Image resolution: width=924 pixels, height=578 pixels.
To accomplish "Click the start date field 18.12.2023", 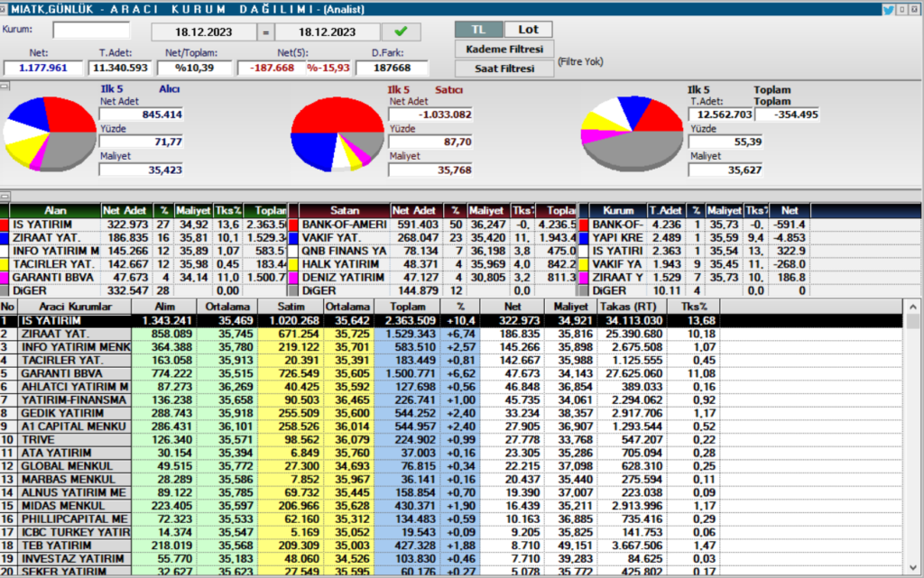I will click(x=204, y=32).
